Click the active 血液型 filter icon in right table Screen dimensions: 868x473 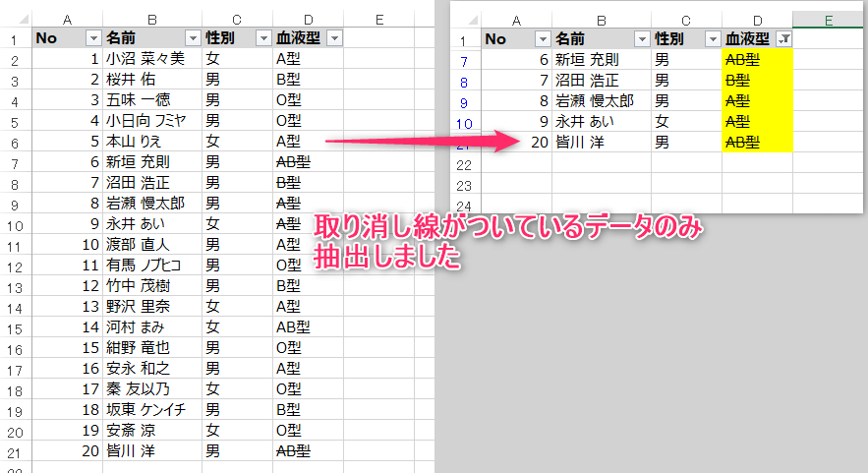coord(783,39)
